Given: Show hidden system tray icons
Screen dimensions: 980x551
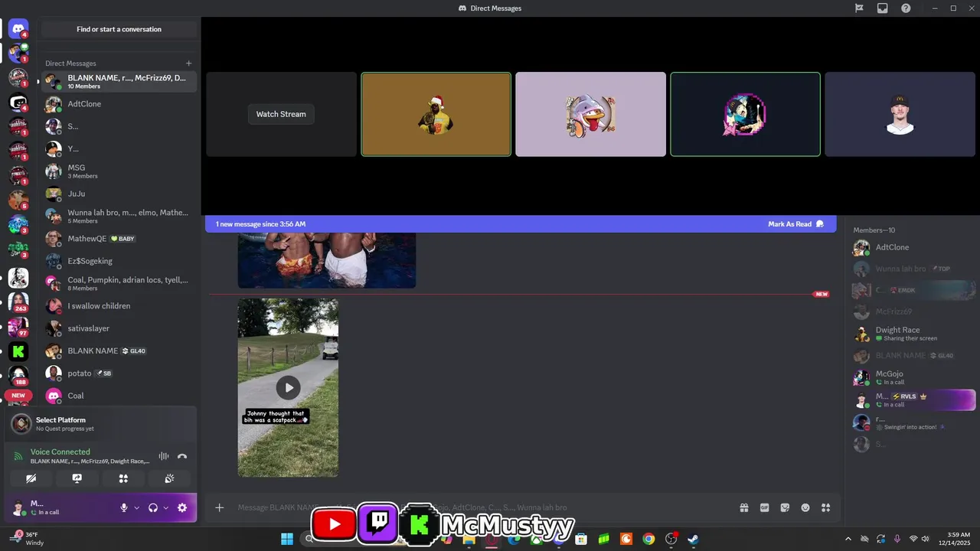Looking at the screenshot, I should [x=848, y=540].
